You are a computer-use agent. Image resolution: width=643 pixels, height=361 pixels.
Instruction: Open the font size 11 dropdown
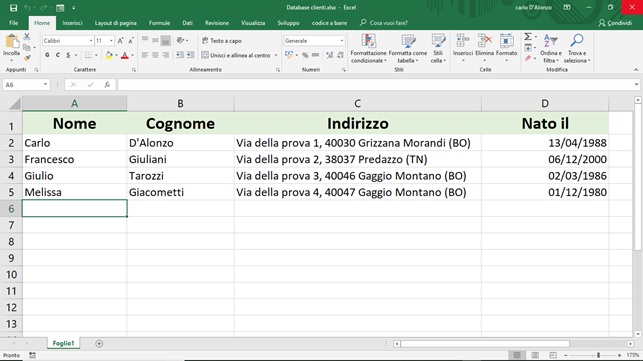point(111,41)
